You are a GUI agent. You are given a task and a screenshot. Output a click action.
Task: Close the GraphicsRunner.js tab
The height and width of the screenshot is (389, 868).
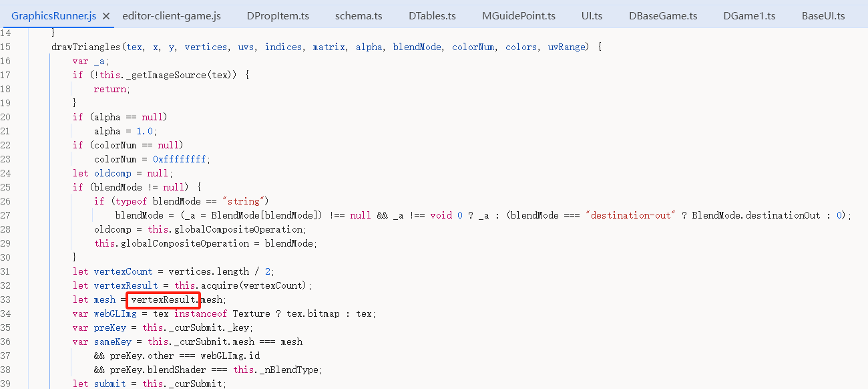(x=106, y=15)
